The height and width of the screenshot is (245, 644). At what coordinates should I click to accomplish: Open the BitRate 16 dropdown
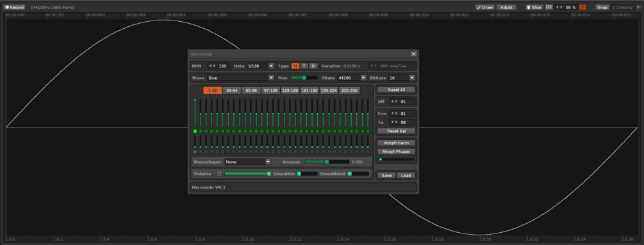coord(401,78)
